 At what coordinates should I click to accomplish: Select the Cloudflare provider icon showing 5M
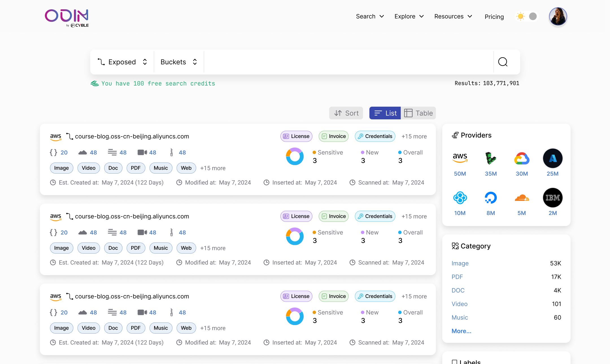[x=522, y=198]
